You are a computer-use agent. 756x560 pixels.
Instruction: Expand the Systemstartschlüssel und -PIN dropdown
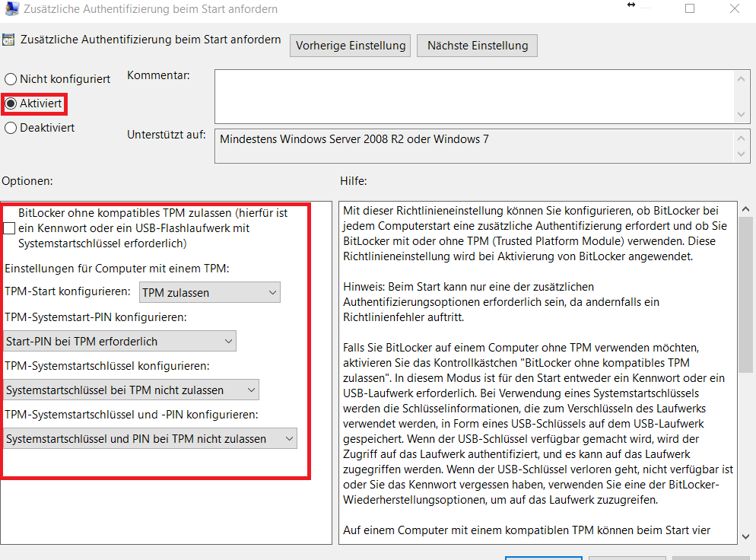(x=150, y=439)
